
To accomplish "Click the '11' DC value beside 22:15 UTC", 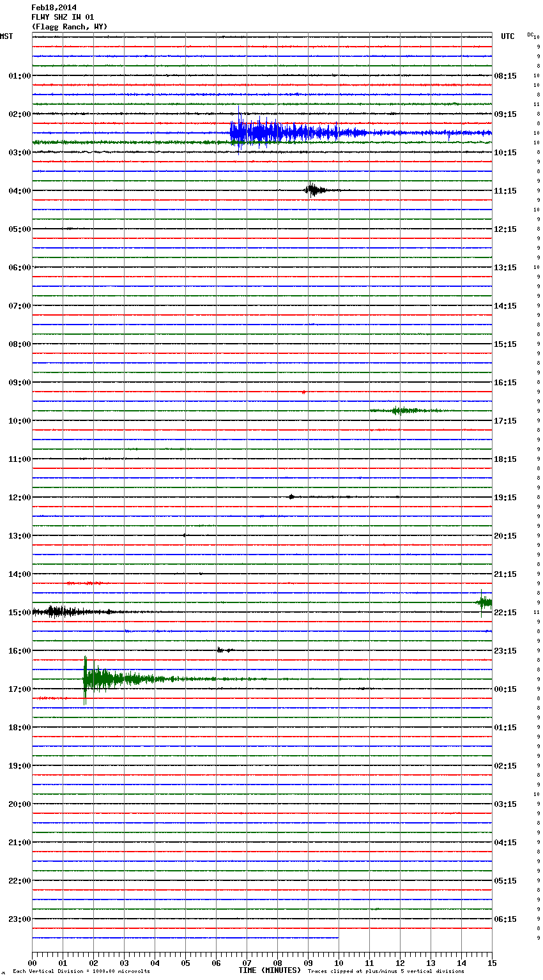I will click(x=537, y=613).
